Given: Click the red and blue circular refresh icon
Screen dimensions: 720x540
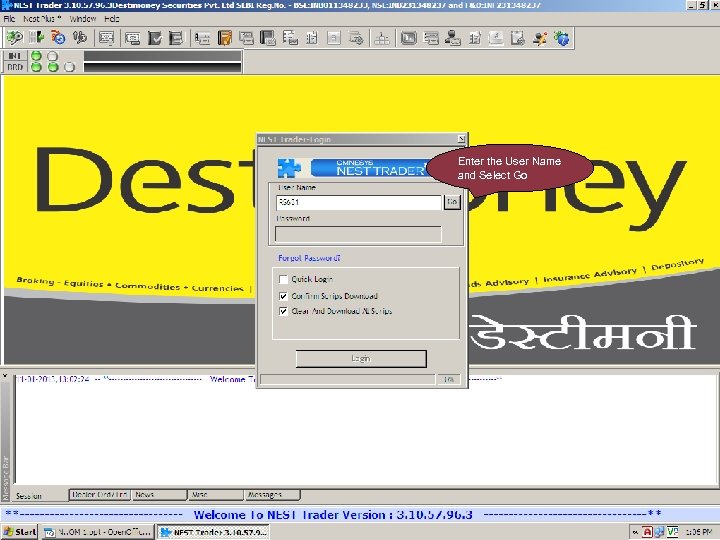Looking at the screenshot, I should click(58, 38).
